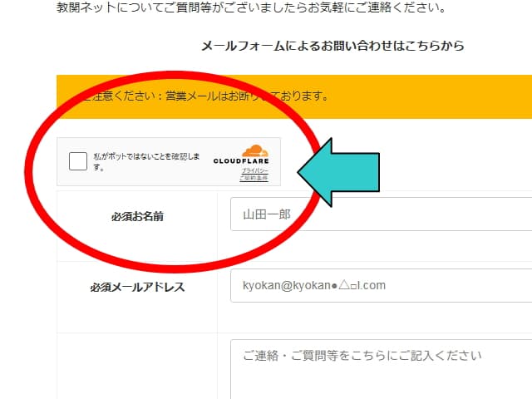Click the yellow 営業メール warning banner

[x=416, y=96]
